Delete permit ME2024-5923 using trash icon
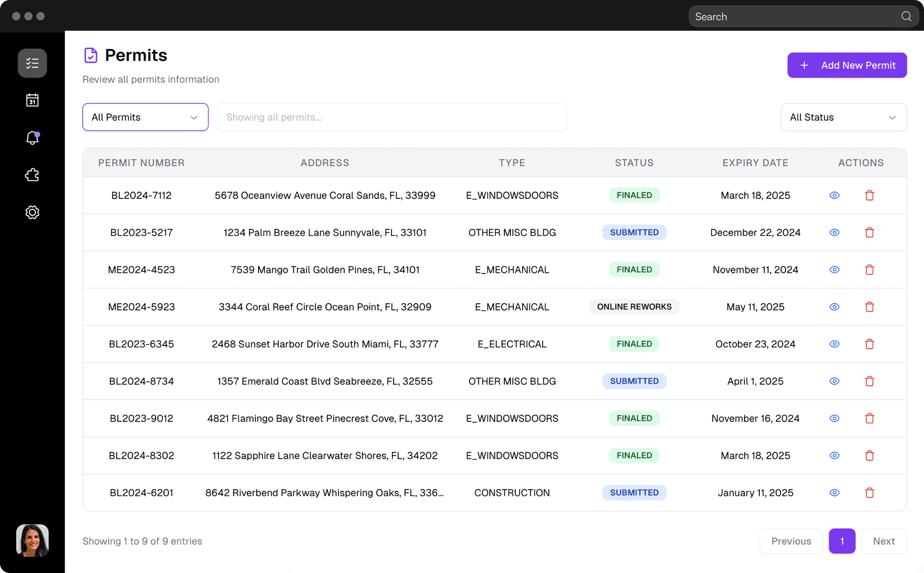 (x=869, y=307)
